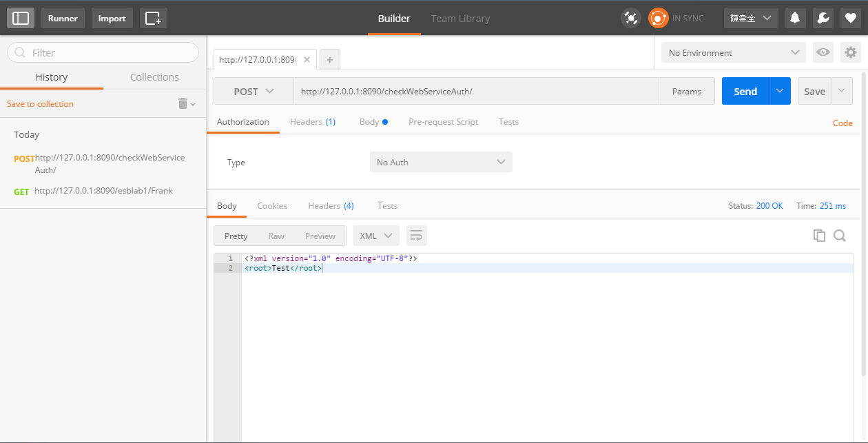Copy the response body to clipboard
Screen dimensions: 868x443
(819, 236)
